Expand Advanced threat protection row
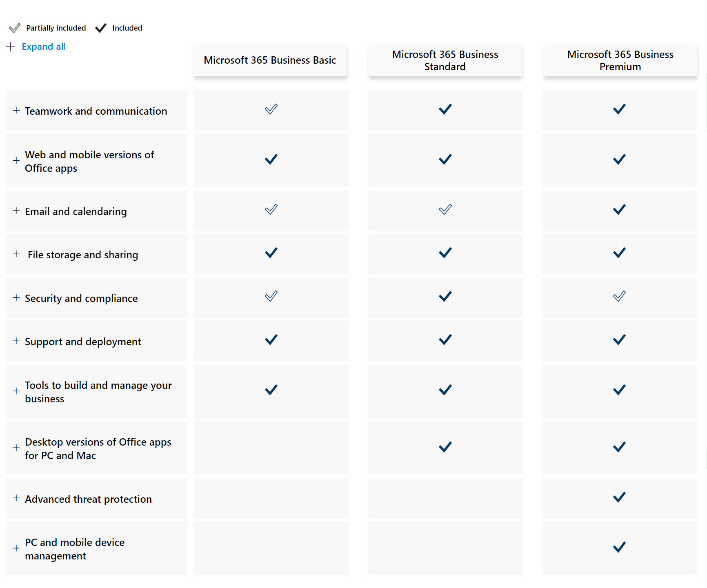Image resolution: width=707 pixels, height=588 pixels. 16,498
